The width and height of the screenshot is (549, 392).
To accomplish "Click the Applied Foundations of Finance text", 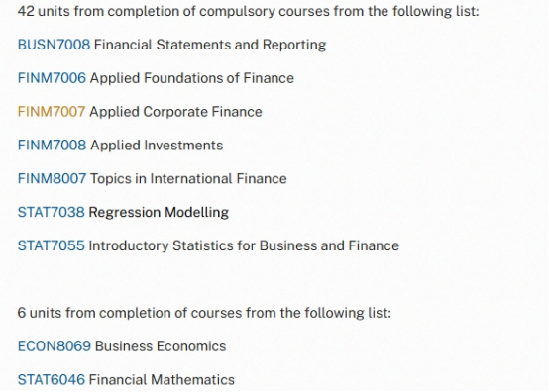I will tap(192, 78).
